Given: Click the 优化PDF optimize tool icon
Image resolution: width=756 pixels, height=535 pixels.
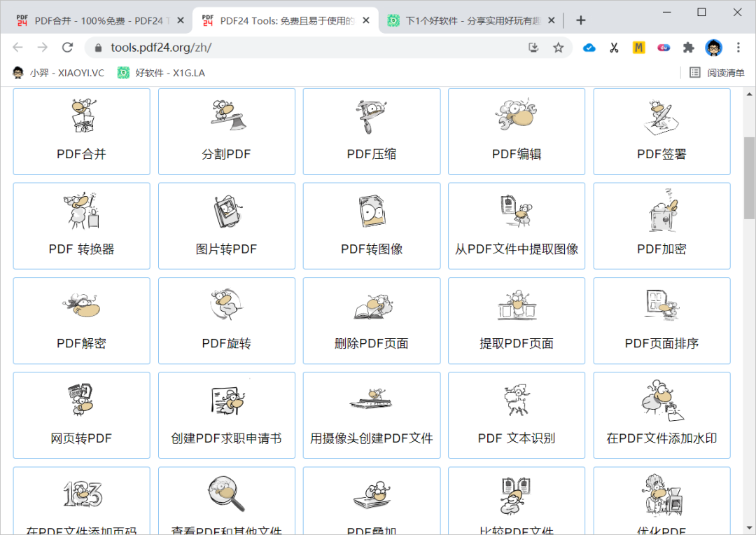Looking at the screenshot, I should 662,496.
